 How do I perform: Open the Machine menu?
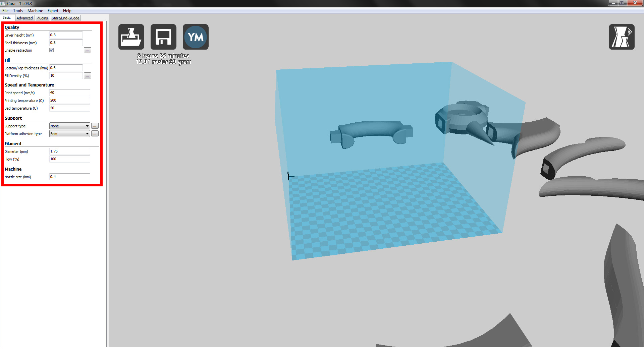pos(35,11)
